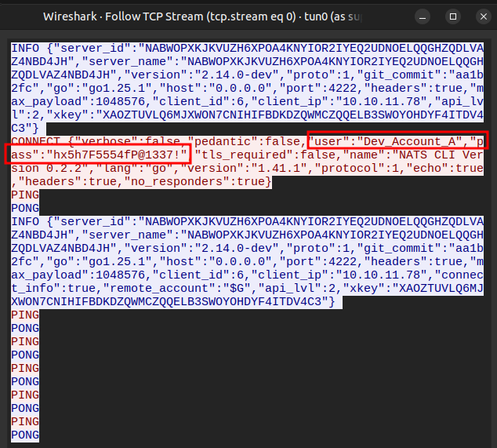Click the first PING line after CONNECT
Image resolution: width=497 pixels, height=448 pixels.
point(24,195)
